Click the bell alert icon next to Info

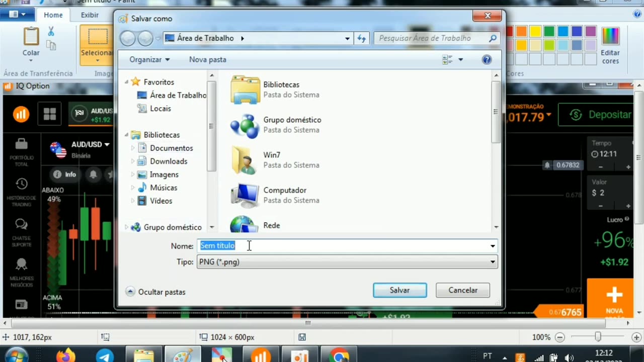pos(93,174)
